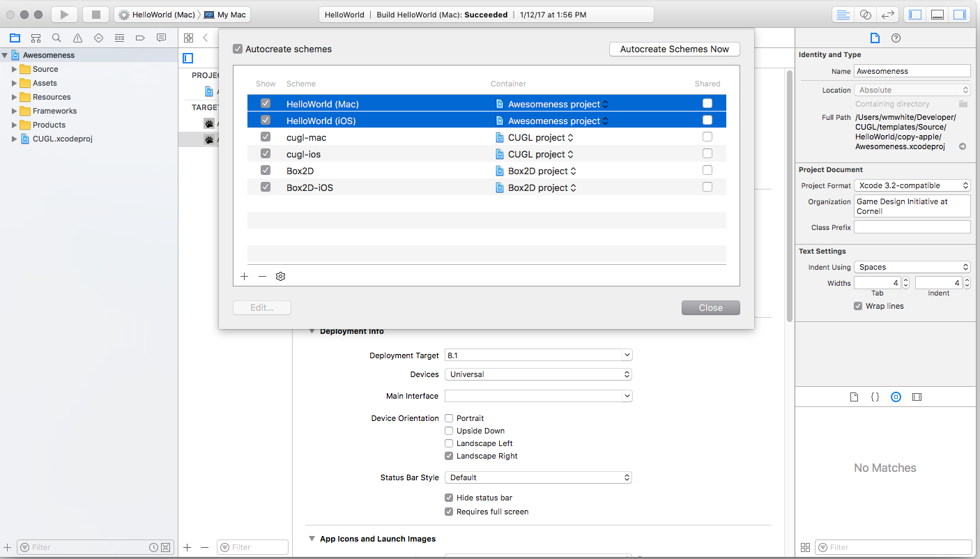Open the Quick Help inspector
This screenshot has height=559, width=980.
pos(896,38)
